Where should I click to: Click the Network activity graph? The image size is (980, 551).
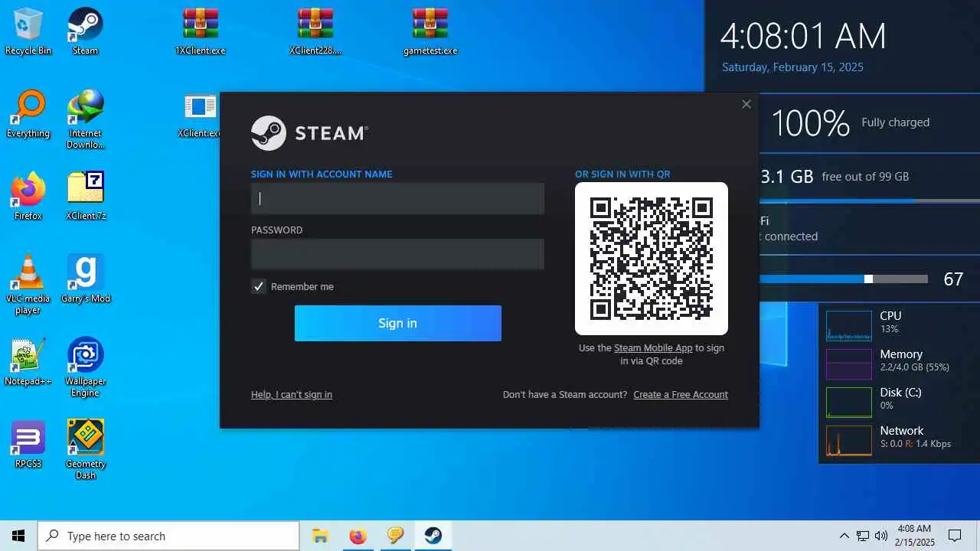pyautogui.click(x=849, y=441)
